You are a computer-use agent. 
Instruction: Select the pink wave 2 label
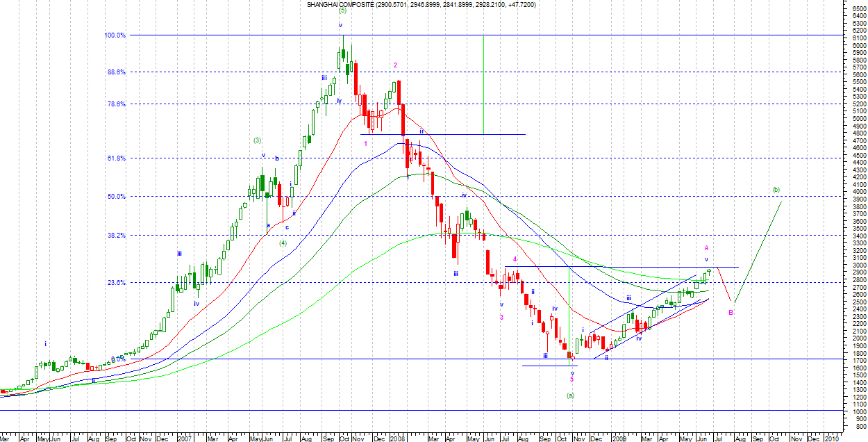click(395, 65)
